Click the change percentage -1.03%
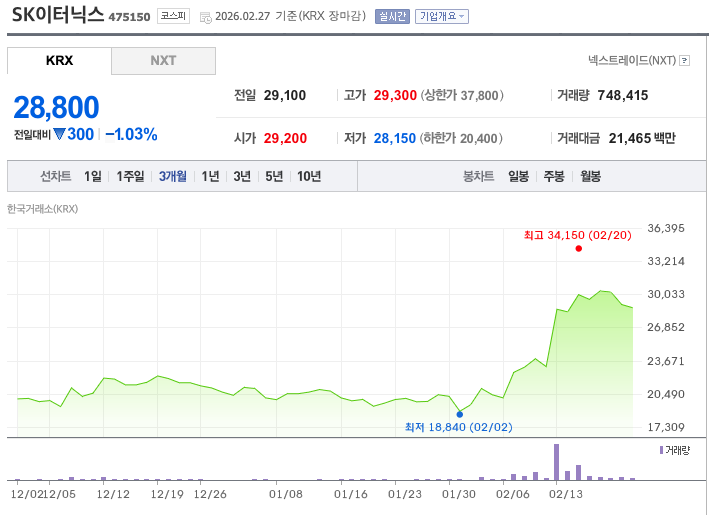Screen dimensions: 709x515 pos(131,134)
